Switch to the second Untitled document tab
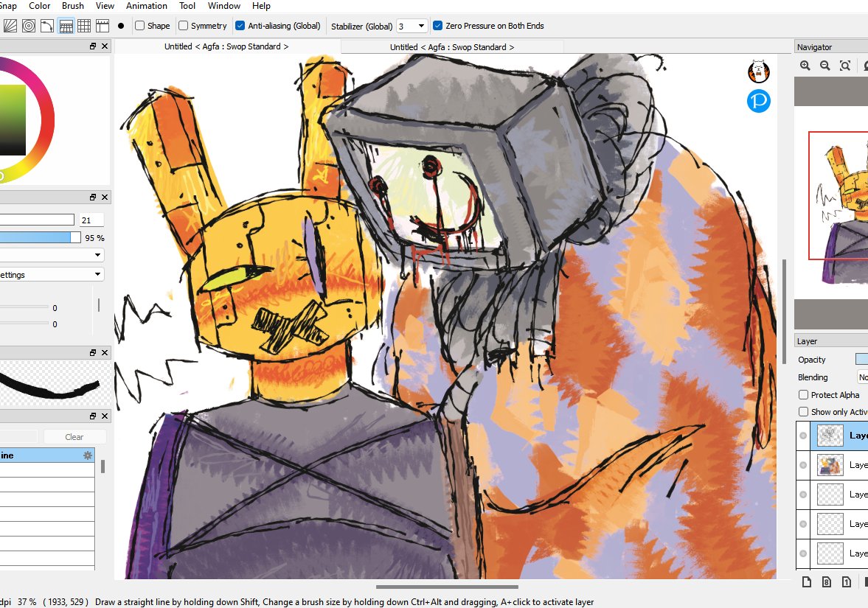Viewport: 868px width, 608px height. click(x=452, y=47)
